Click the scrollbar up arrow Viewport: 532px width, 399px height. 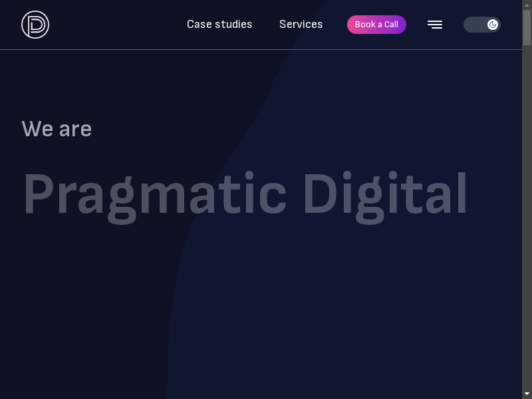[x=527, y=5]
